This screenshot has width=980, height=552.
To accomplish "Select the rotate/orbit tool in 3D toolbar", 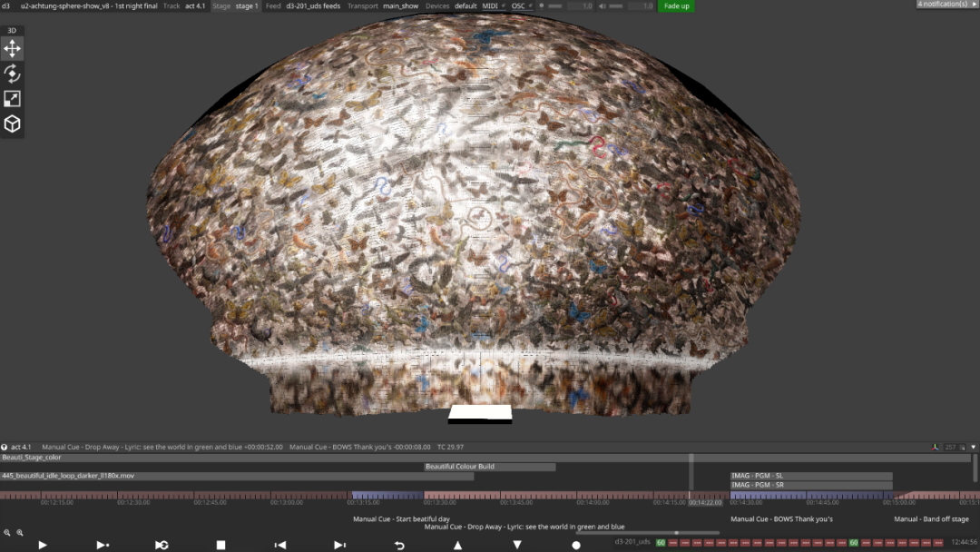I will [x=12, y=74].
